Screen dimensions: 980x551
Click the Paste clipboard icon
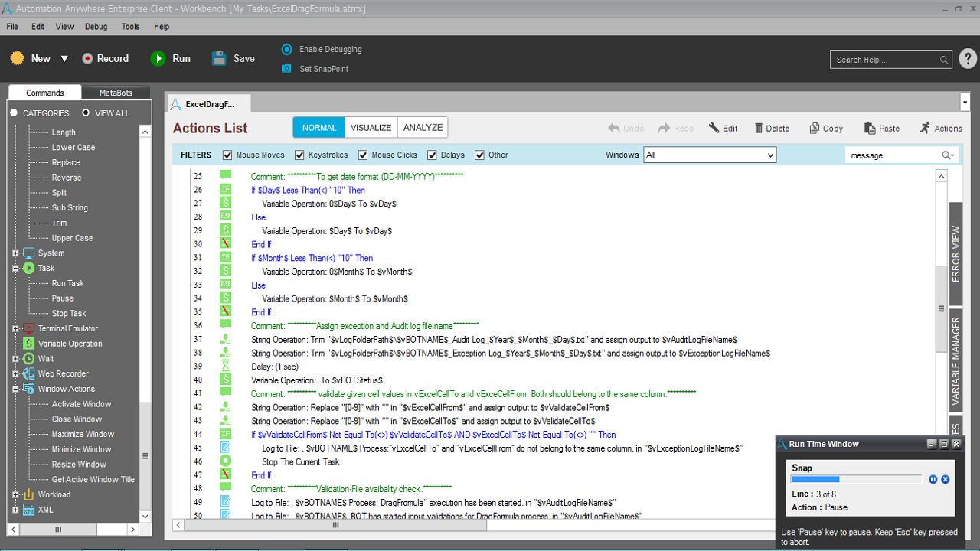(870, 129)
